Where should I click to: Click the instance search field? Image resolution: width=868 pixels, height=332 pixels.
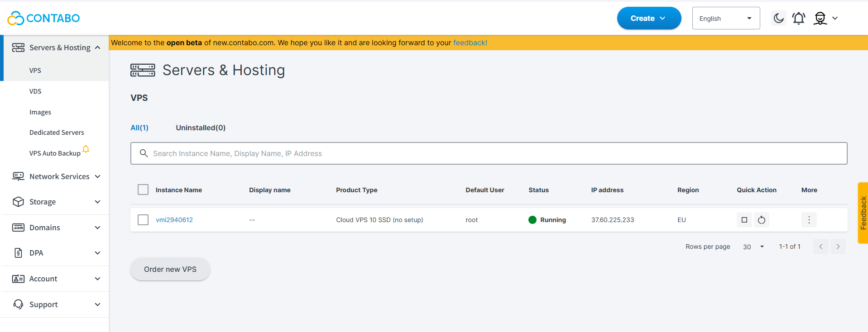coord(489,153)
